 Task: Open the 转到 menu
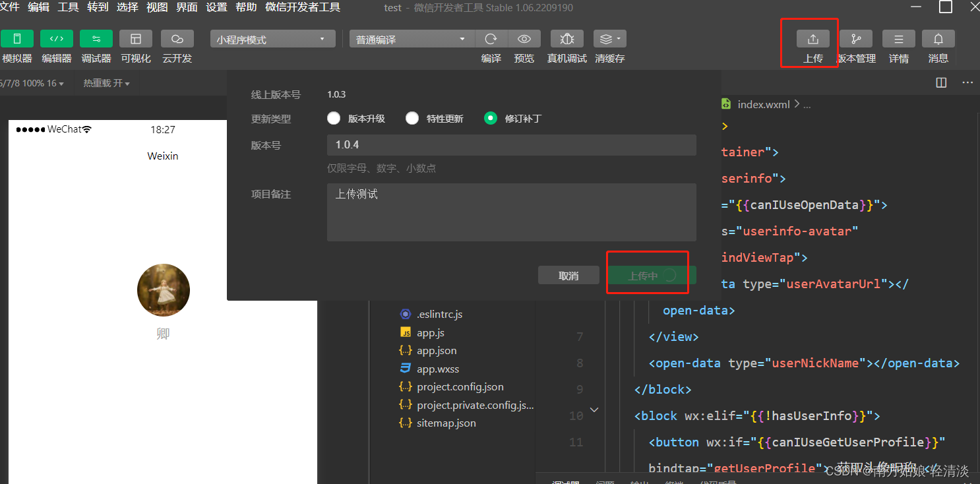pos(98,7)
